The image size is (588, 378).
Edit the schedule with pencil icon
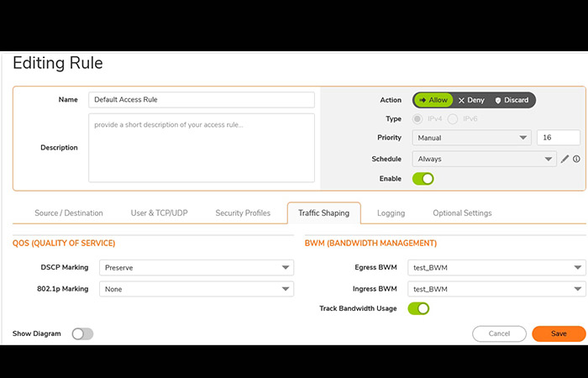click(x=564, y=159)
